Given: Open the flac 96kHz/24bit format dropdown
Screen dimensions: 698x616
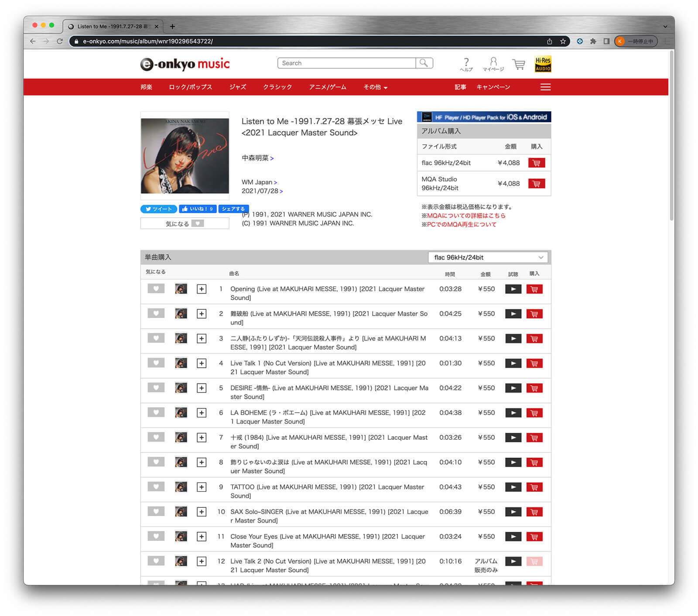Looking at the screenshot, I should click(488, 257).
